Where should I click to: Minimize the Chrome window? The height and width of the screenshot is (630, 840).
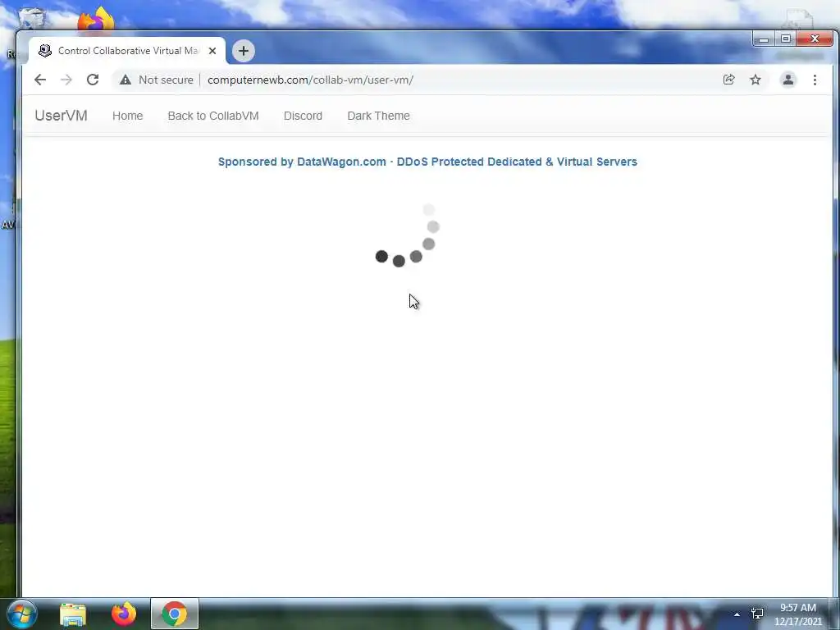tap(764, 39)
